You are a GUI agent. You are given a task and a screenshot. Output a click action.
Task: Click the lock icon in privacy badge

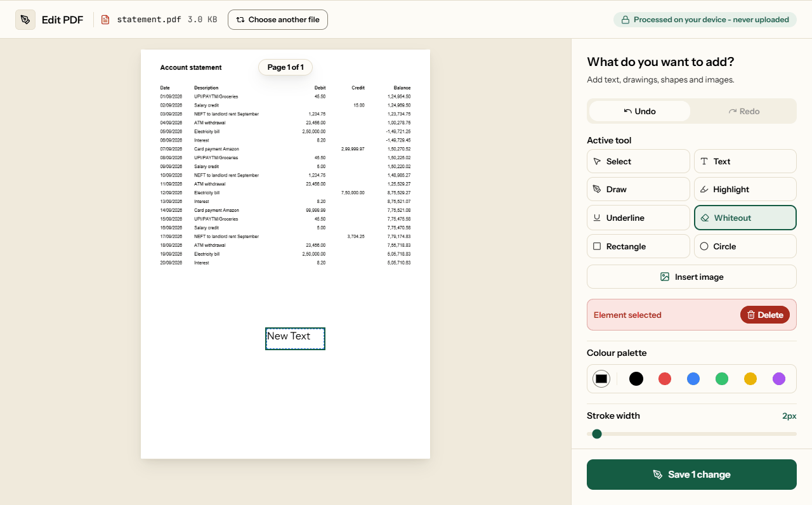625,20
